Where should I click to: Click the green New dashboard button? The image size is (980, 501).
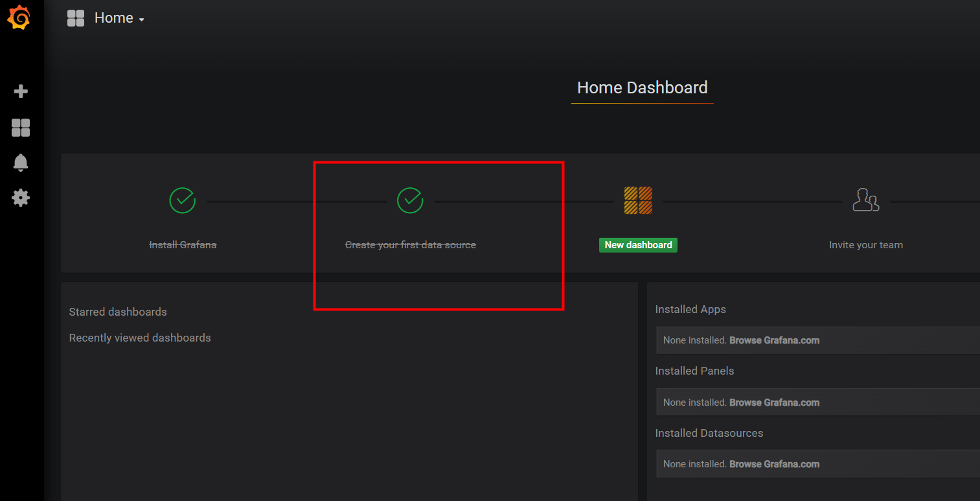click(x=638, y=245)
